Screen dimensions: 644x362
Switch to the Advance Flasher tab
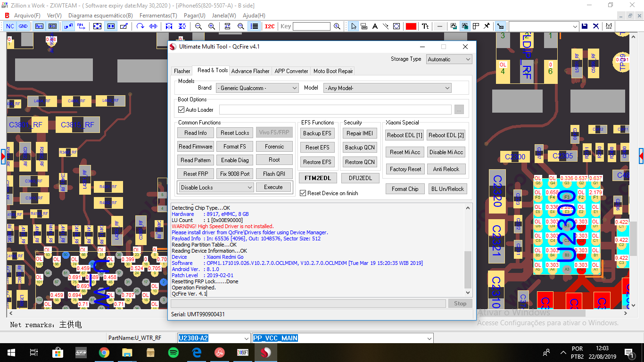(250, 71)
